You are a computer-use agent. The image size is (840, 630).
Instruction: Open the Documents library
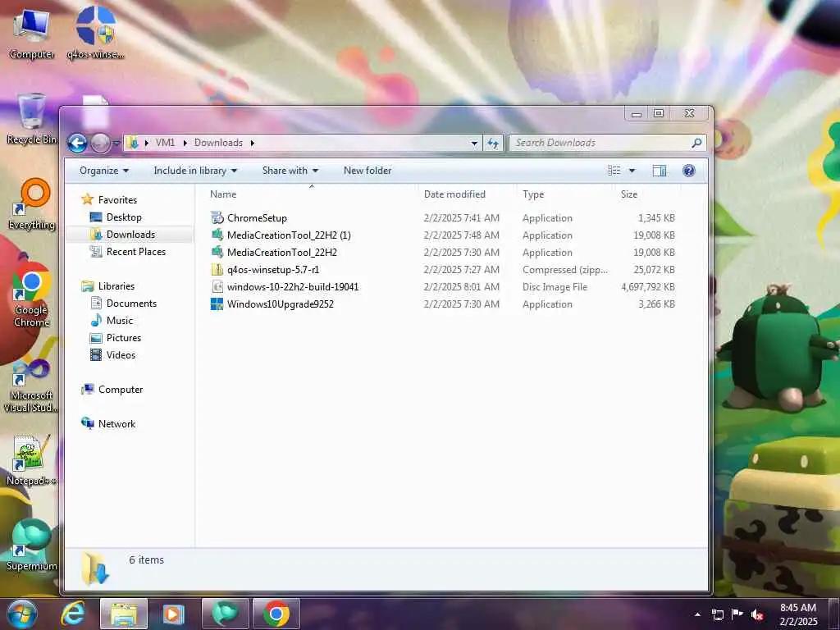click(131, 304)
